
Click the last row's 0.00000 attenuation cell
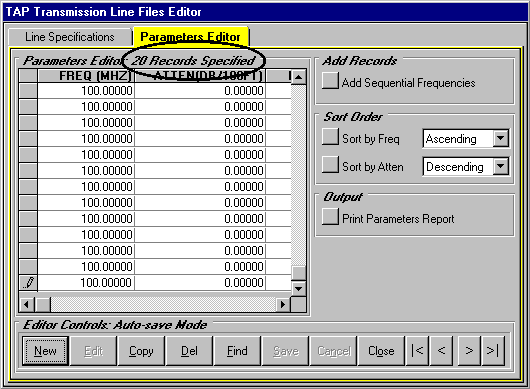(200, 283)
